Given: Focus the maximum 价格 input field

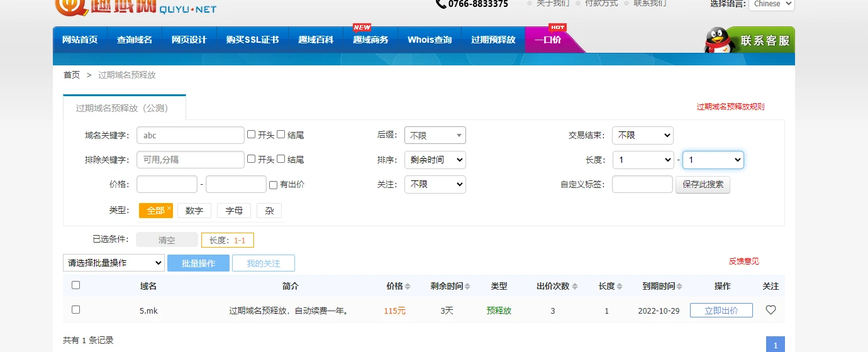Looking at the screenshot, I should point(236,184).
